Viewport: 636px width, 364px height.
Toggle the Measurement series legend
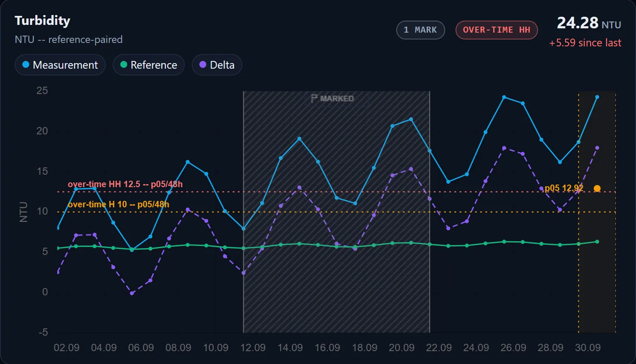tap(60, 65)
